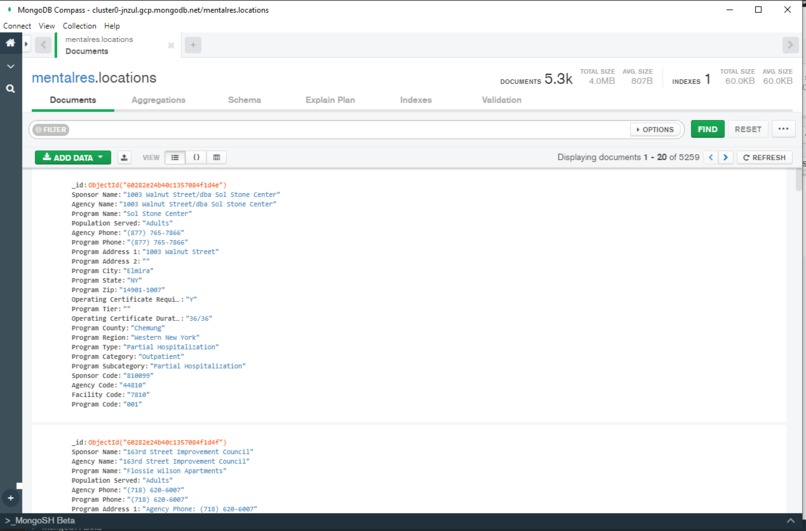Click inside the Filter query field
806x531 pixels.
click(x=350, y=130)
